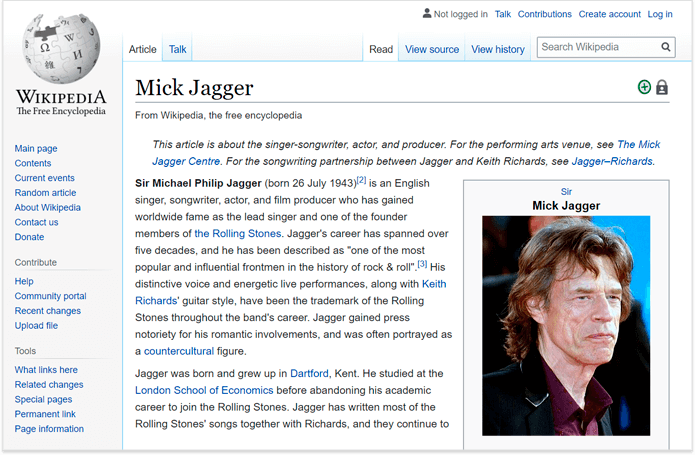Click the search magnifier icon
The image size is (695, 455).
click(665, 47)
